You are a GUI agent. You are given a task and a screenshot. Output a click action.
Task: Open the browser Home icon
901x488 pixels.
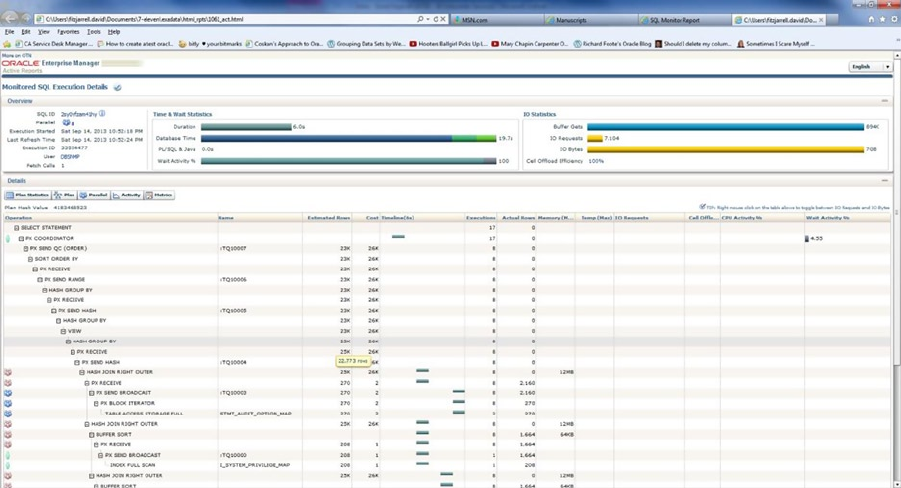tap(871, 19)
